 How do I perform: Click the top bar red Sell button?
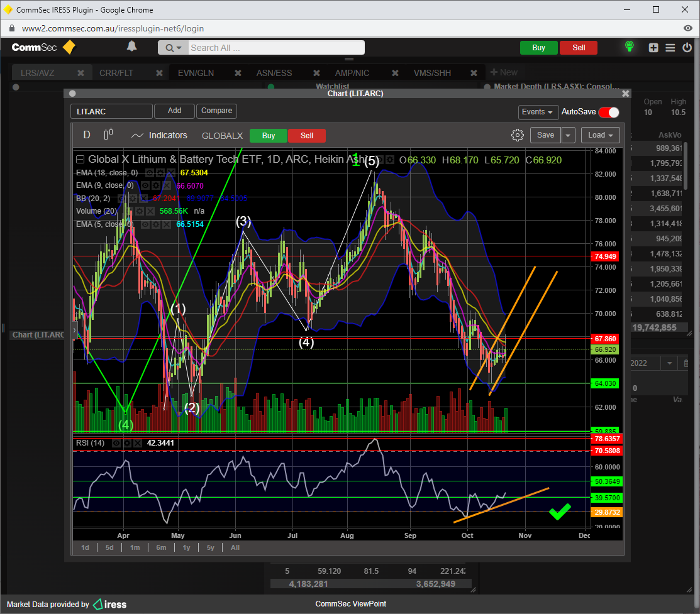579,48
